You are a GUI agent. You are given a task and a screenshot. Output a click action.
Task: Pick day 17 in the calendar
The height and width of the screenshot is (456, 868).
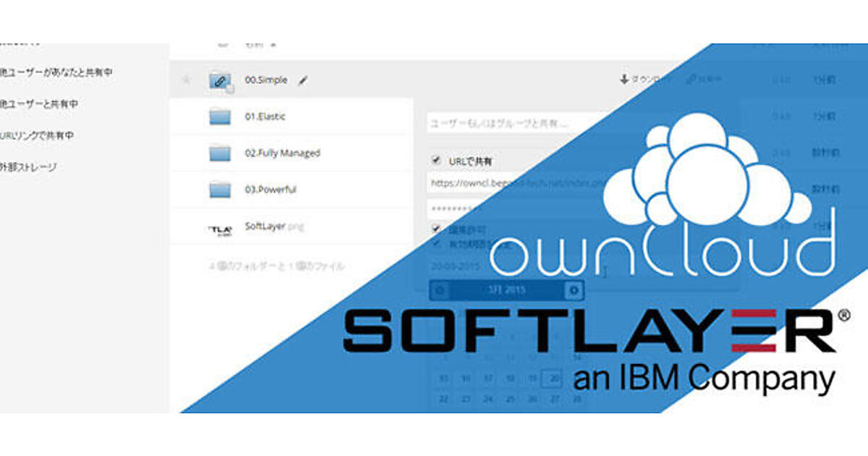pos(488,378)
